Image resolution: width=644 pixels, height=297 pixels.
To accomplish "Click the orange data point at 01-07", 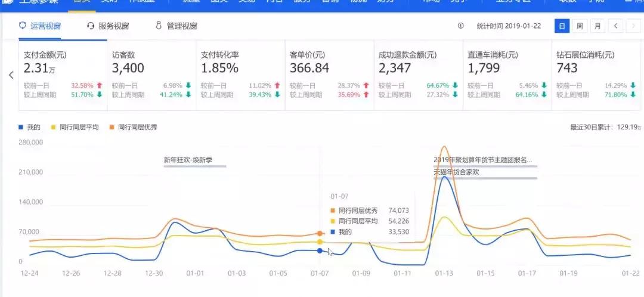I will pyautogui.click(x=320, y=233).
